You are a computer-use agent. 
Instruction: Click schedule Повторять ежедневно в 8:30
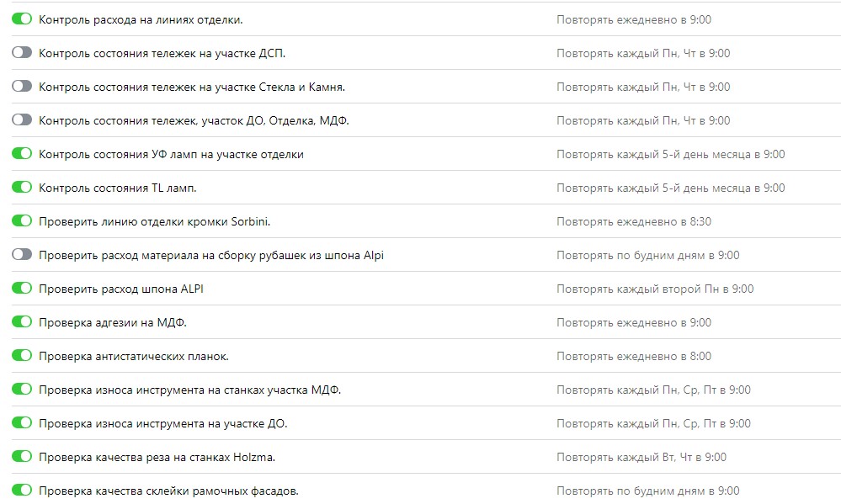coord(633,221)
